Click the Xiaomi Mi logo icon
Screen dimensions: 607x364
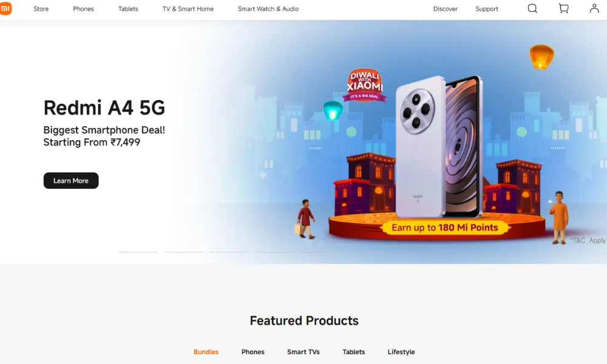[x=5, y=8]
